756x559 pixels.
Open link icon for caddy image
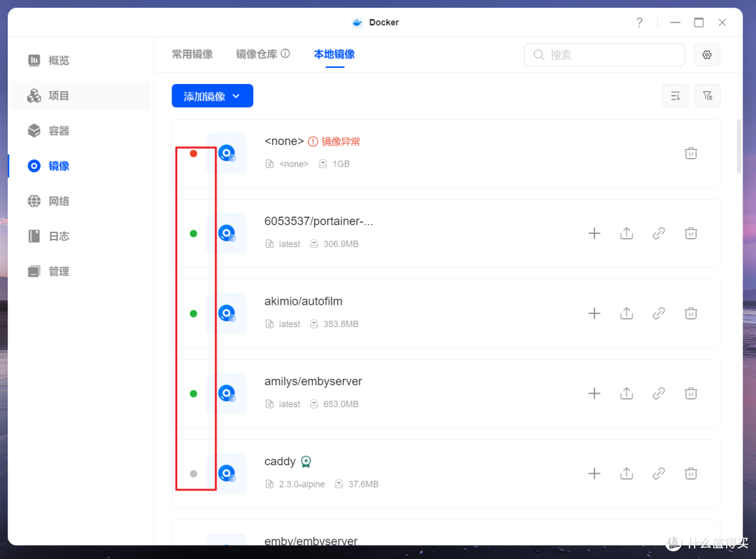[659, 474]
